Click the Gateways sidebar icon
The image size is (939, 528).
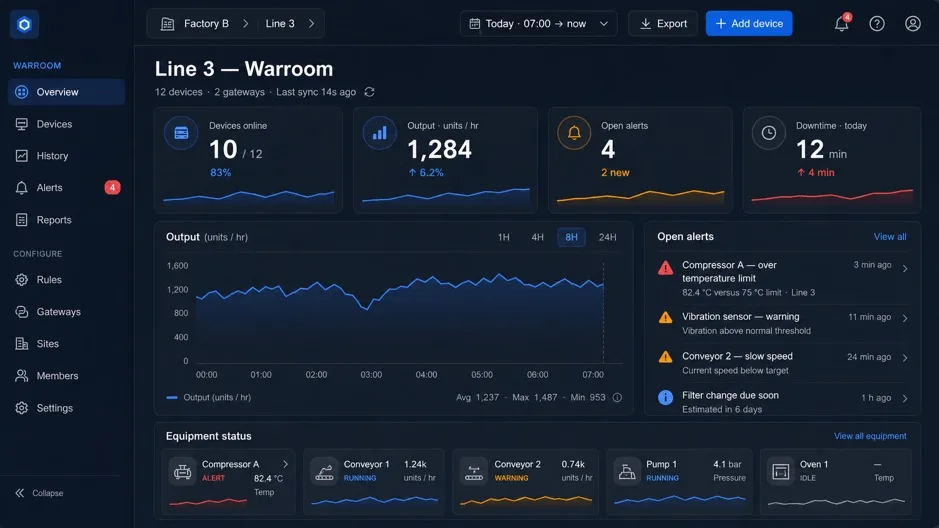22,311
